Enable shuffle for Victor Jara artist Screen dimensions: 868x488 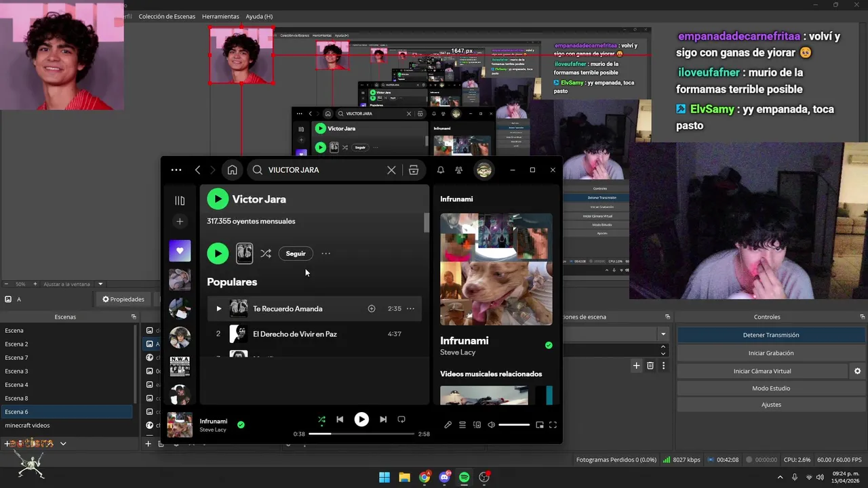pos(266,253)
